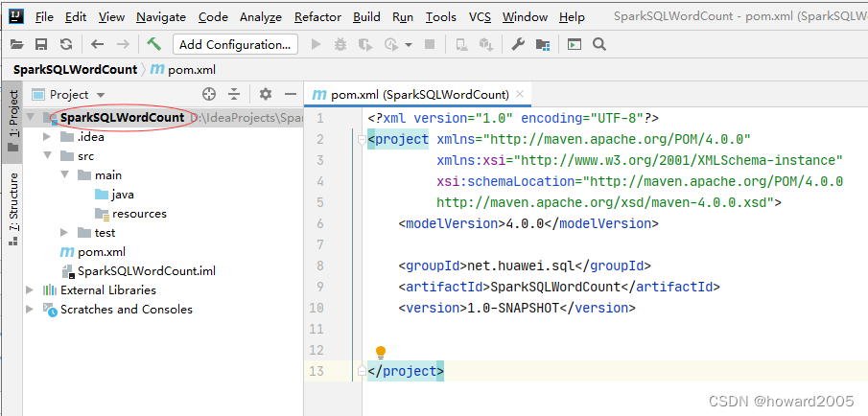868x416 pixels.
Task: Click the Stop square icon
Action: (430, 44)
